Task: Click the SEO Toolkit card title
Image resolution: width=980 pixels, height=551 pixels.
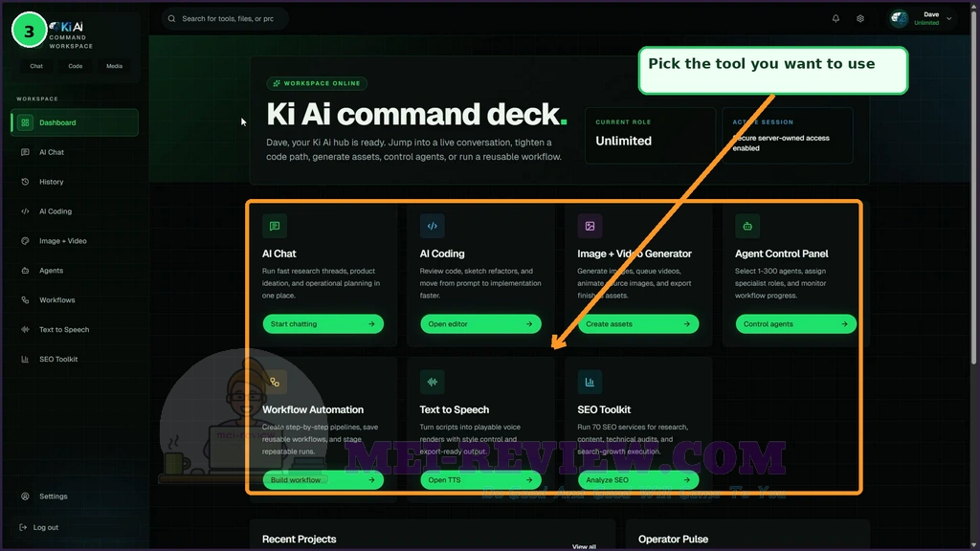Action: 604,409
